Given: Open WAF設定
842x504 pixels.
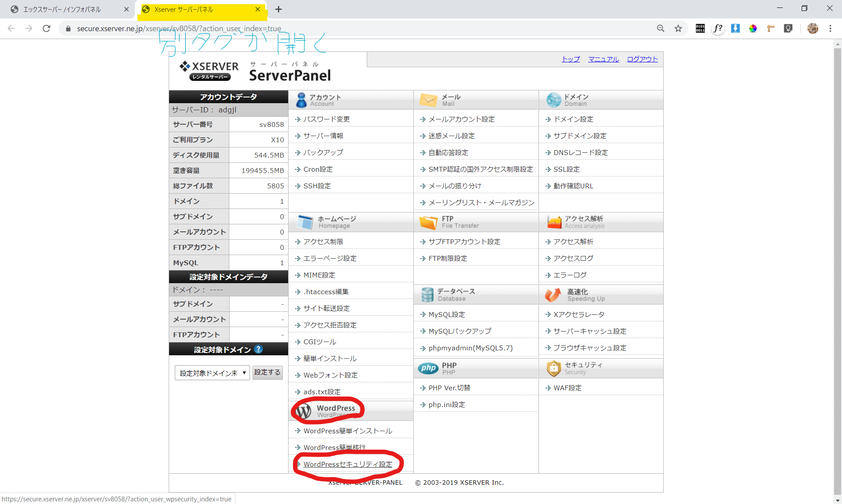Looking at the screenshot, I should 567,388.
